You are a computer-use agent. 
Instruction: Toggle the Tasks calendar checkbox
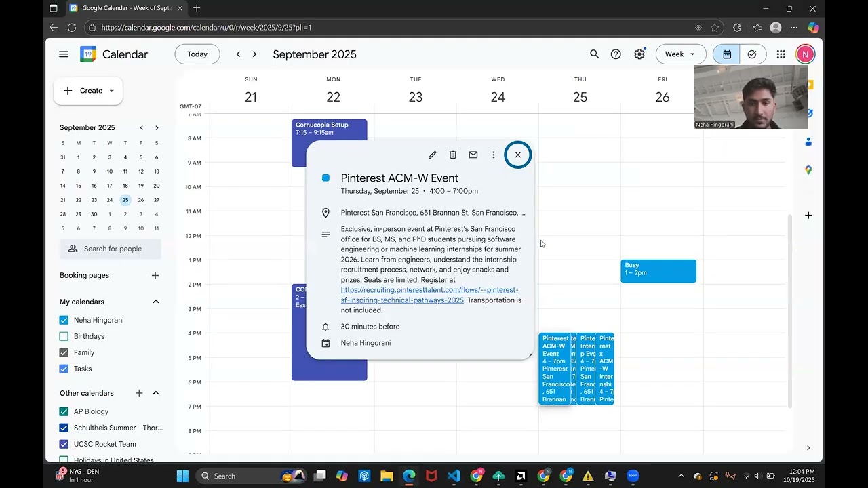[x=64, y=369]
